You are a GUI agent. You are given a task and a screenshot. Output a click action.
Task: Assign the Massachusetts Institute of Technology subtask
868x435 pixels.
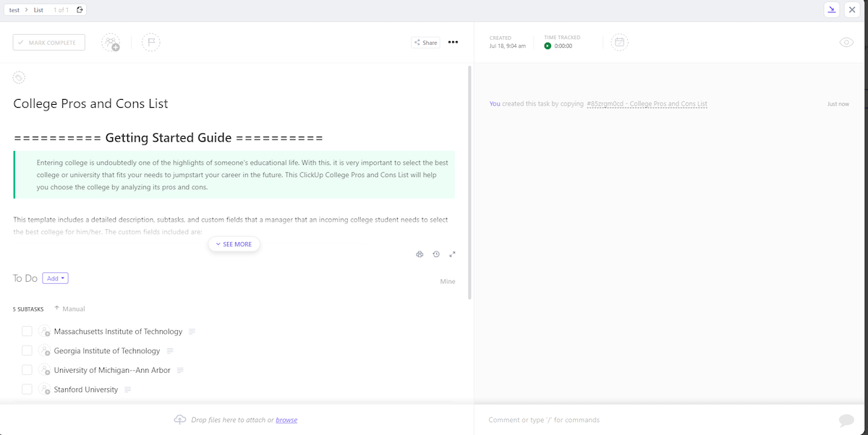[x=44, y=332]
